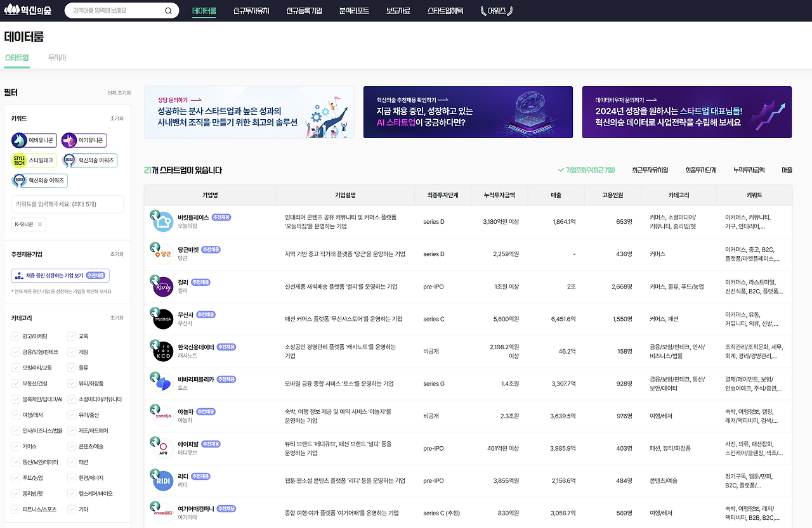
Task: Check the 헬스케어/바이오 category
Action: pos(72,493)
